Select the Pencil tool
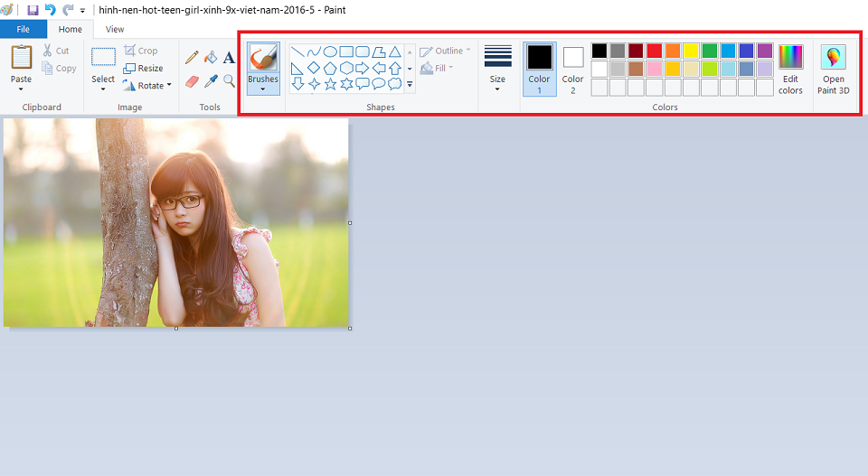 tap(192, 58)
